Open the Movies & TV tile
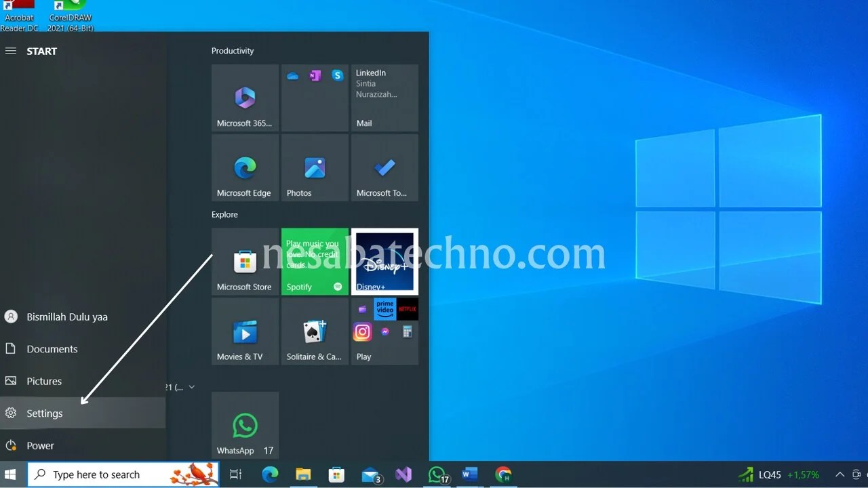The height and width of the screenshot is (488, 868). coord(245,331)
